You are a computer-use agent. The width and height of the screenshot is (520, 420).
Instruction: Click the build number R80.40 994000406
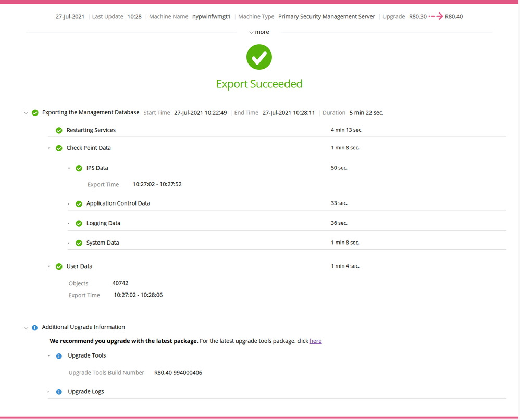click(178, 373)
